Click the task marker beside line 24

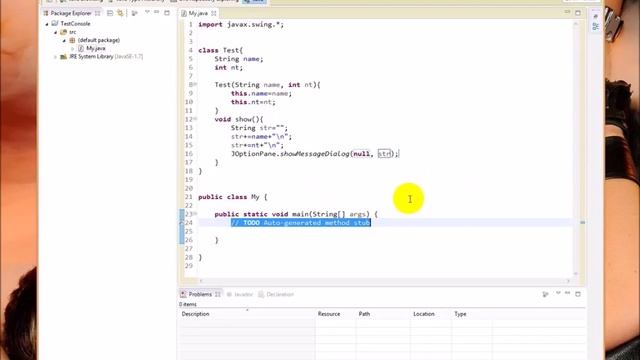182,223
